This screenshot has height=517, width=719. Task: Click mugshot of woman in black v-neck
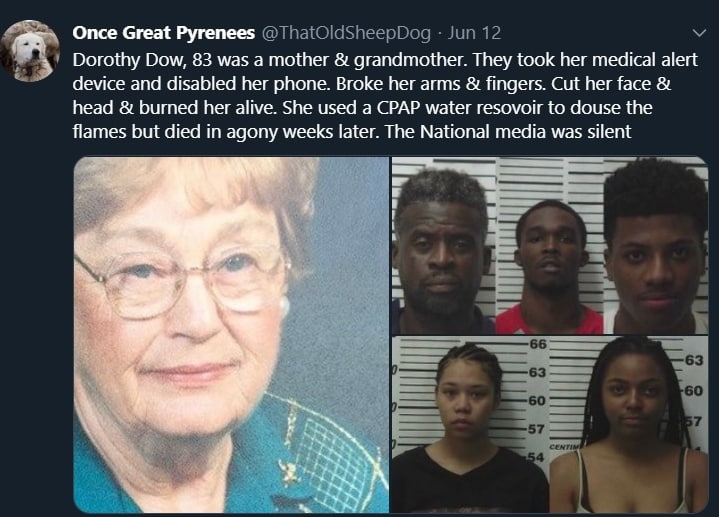click(x=470, y=424)
